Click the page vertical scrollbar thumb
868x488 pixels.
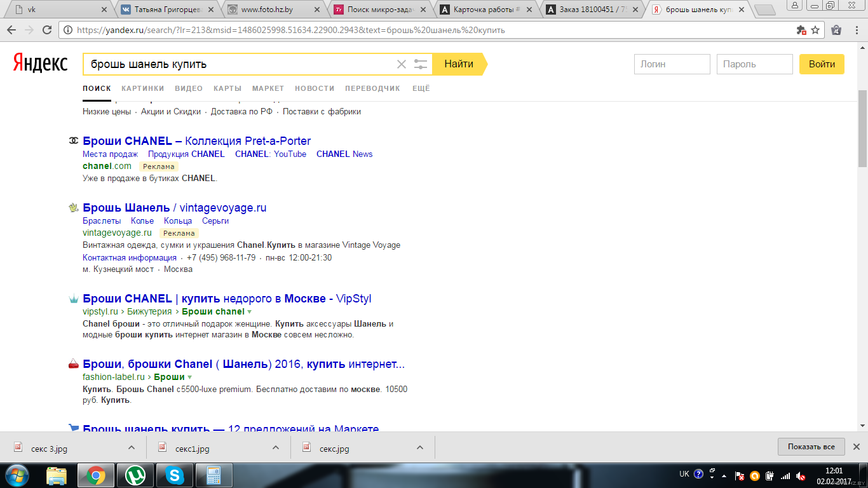click(x=862, y=128)
